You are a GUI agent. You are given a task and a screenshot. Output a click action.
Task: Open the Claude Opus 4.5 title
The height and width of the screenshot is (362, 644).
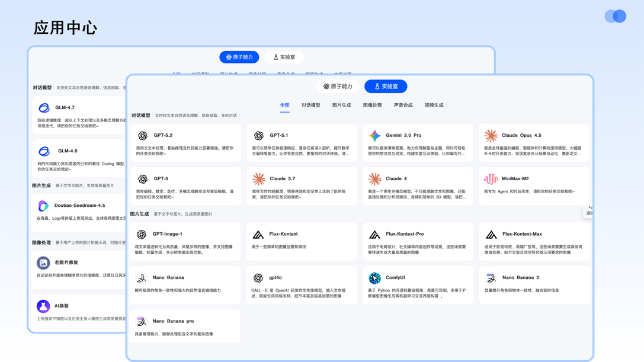[x=521, y=135]
